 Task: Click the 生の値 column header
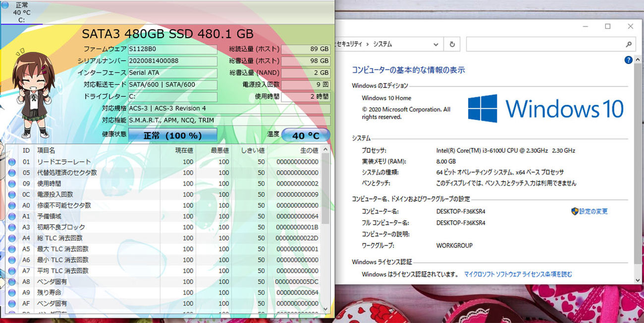(295, 150)
